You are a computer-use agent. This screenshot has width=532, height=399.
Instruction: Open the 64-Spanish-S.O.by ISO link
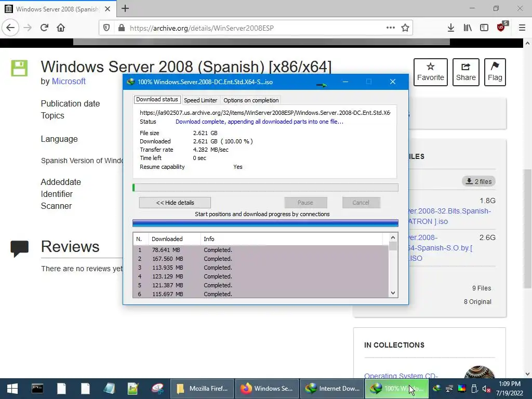[x=441, y=248]
